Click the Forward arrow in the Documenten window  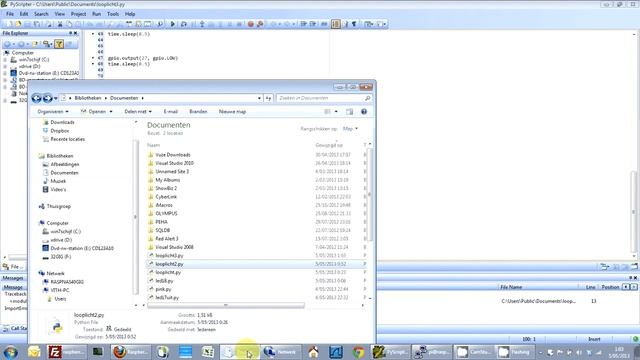[47, 98]
